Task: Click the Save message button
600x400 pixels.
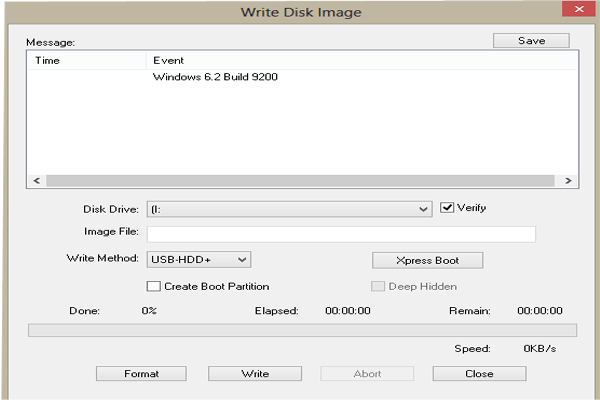Action: [x=531, y=41]
